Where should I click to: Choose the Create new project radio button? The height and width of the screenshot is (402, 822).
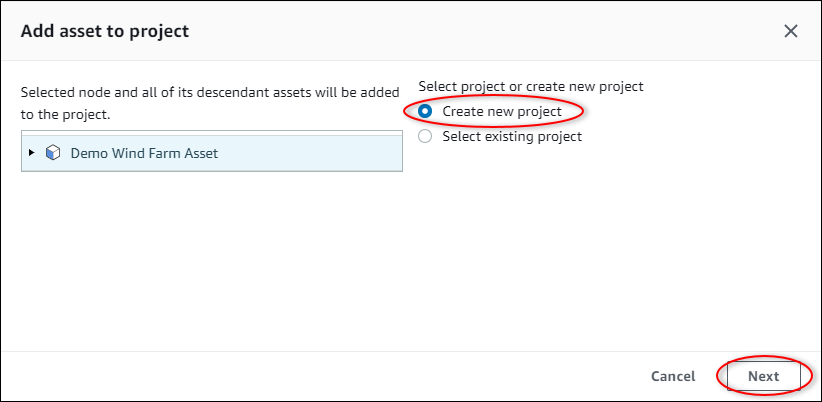pyautogui.click(x=425, y=111)
